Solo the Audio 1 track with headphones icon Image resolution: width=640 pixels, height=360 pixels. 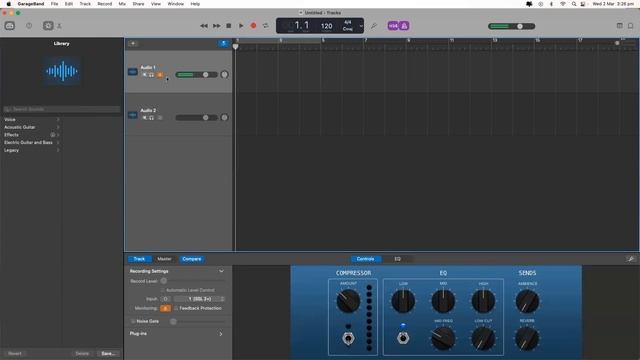(151, 75)
